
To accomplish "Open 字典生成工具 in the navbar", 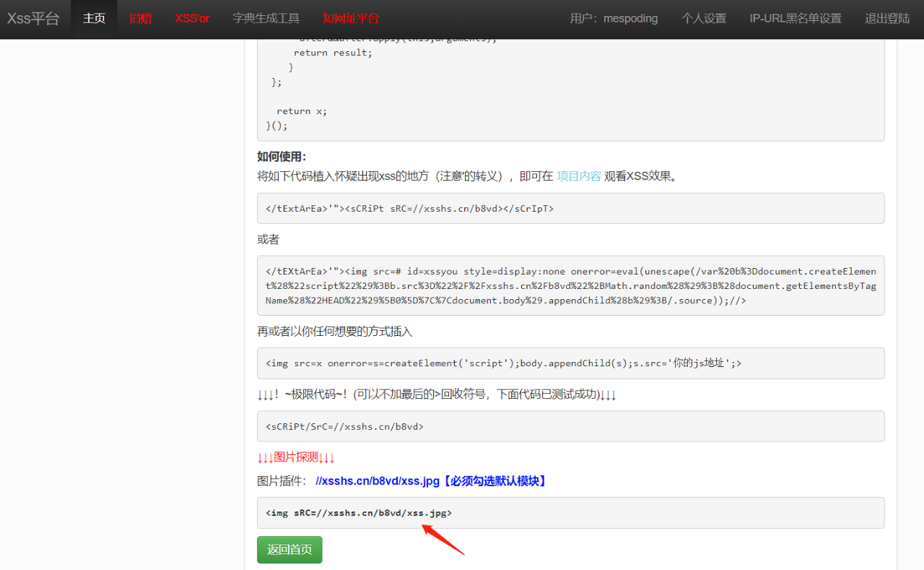I will 266,19.
